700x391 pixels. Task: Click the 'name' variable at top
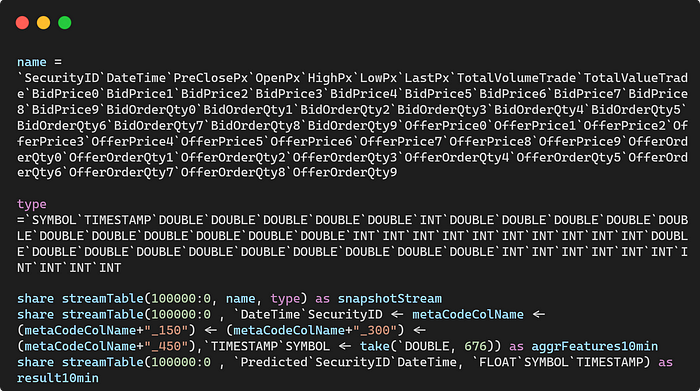click(x=32, y=62)
